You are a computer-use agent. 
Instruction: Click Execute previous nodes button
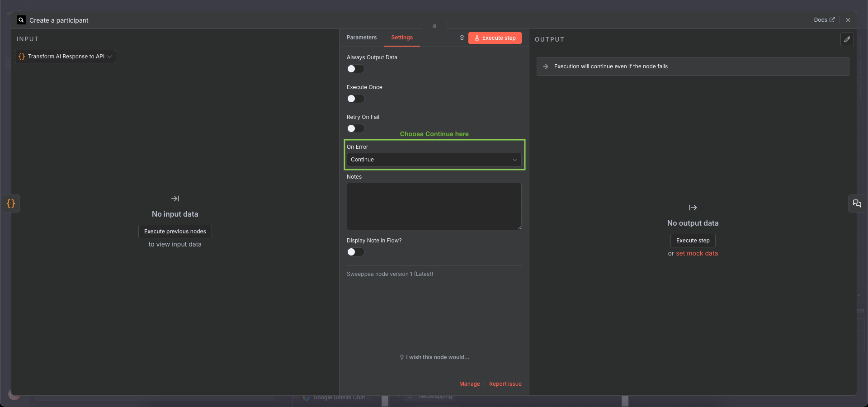point(175,232)
